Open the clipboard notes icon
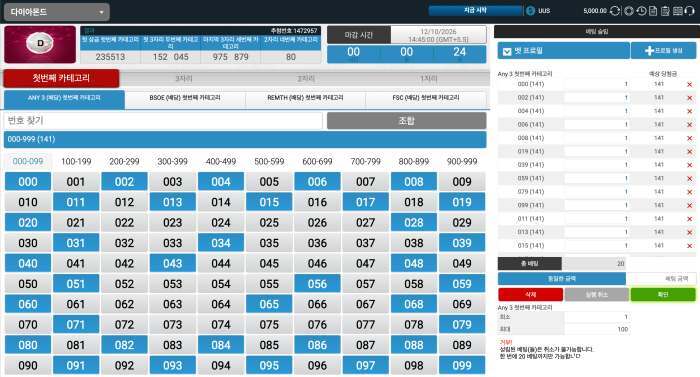 [665, 11]
